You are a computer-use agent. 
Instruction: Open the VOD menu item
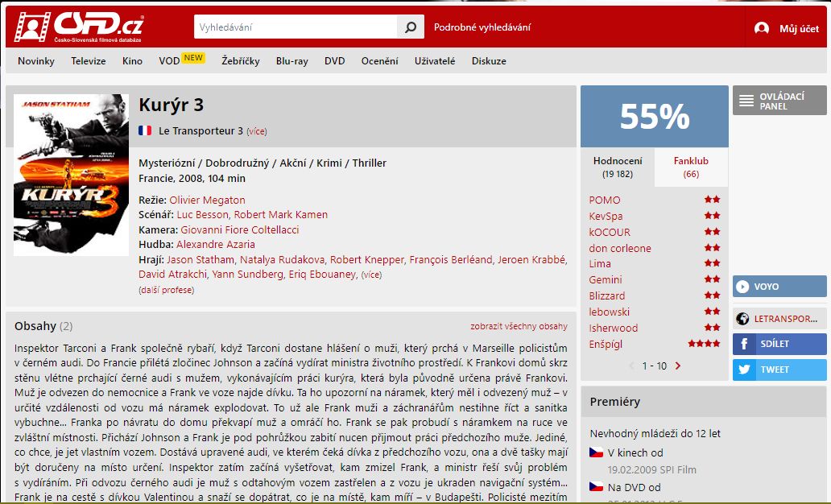pos(169,61)
